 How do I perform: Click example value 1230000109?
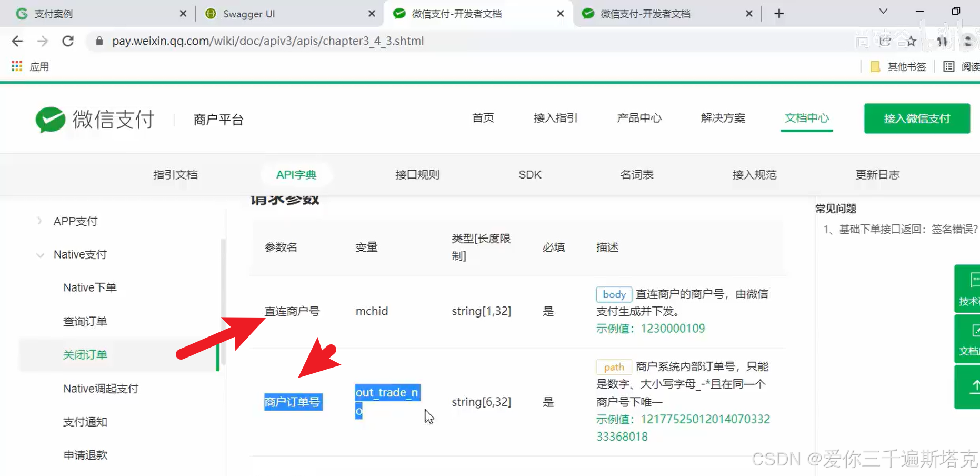point(673,329)
